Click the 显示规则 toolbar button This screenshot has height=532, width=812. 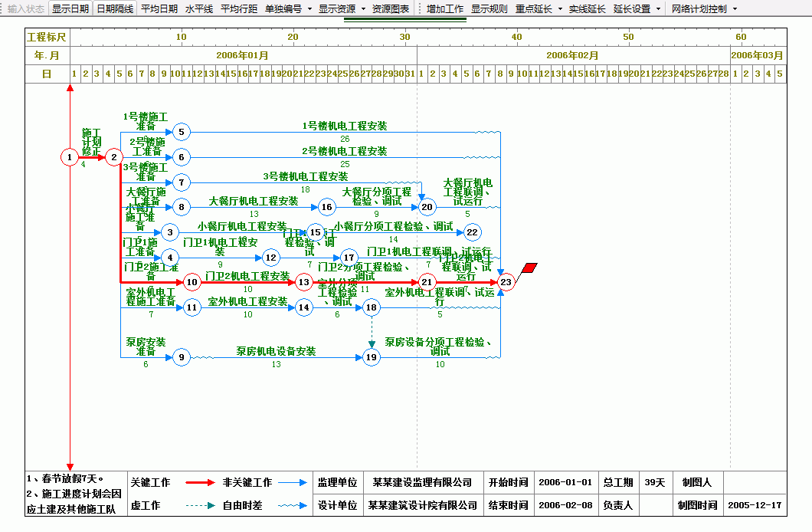point(489,9)
